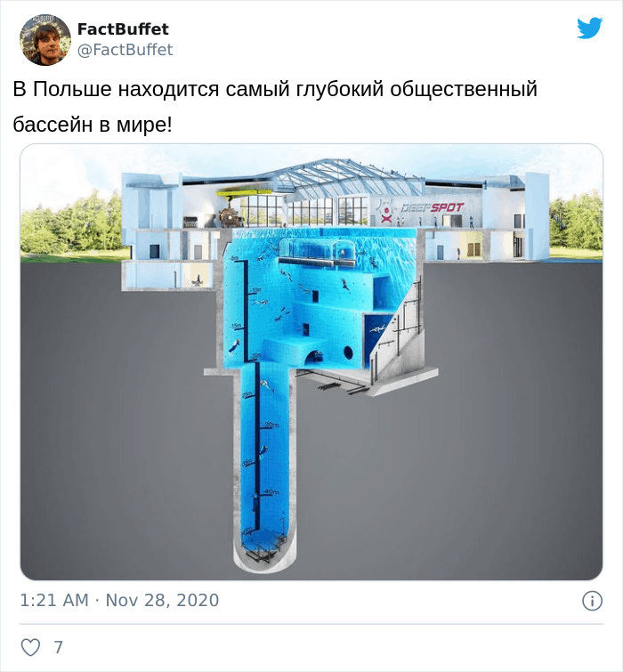
Task: Click the 1:21 AM time text
Action: pyautogui.click(x=54, y=600)
